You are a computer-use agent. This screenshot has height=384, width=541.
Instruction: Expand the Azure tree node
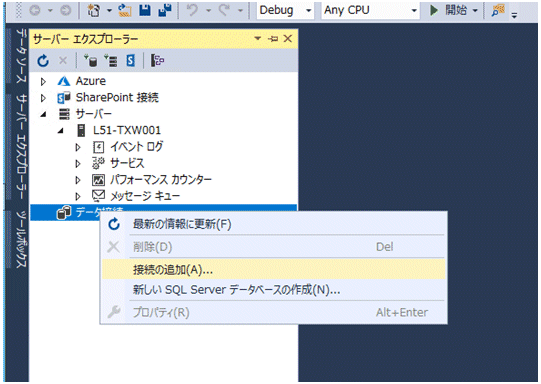pyautogui.click(x=43, y=82)
